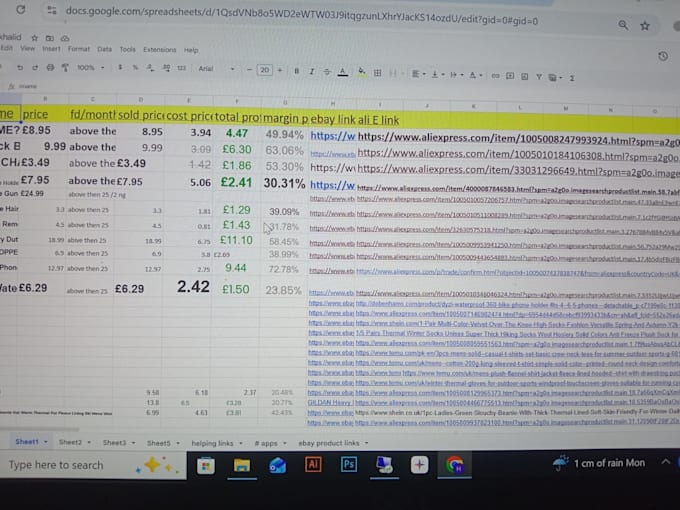Viewport: 680px width, 510px height.
Task: Toggle bold formatting
Action: pos(297,71)
